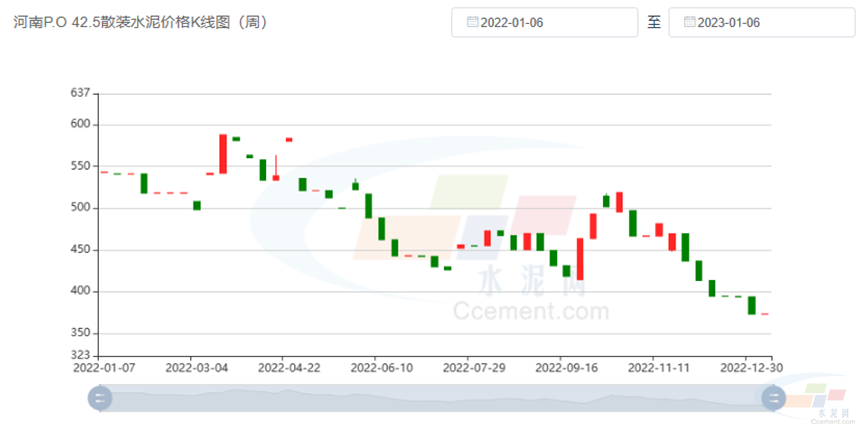865x434 pixels.
Task: Click y-axis value 400
Action: [80, 291]
